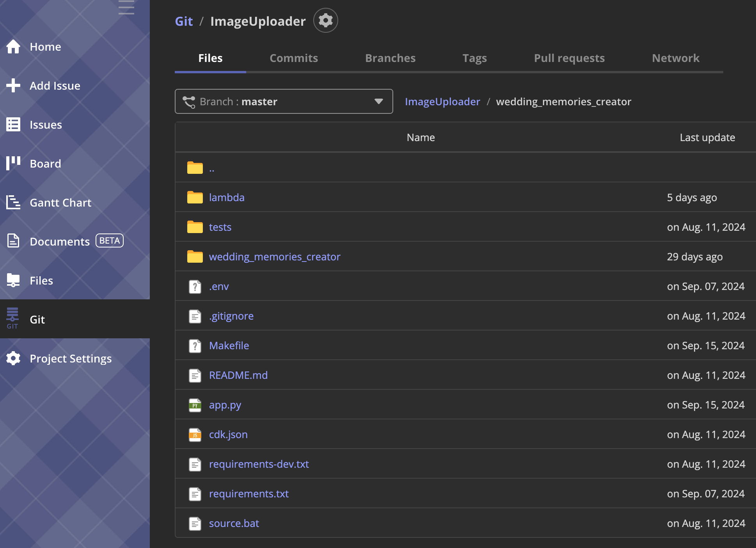Open requirements.txt file

pos(249,493)
